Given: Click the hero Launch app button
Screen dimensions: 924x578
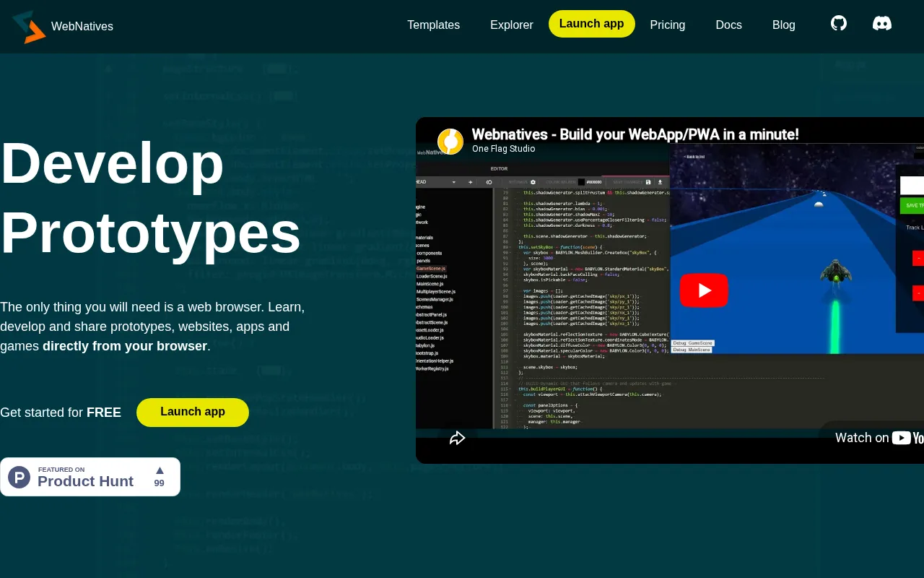Looking at the screenshot, I should [193, 413].
